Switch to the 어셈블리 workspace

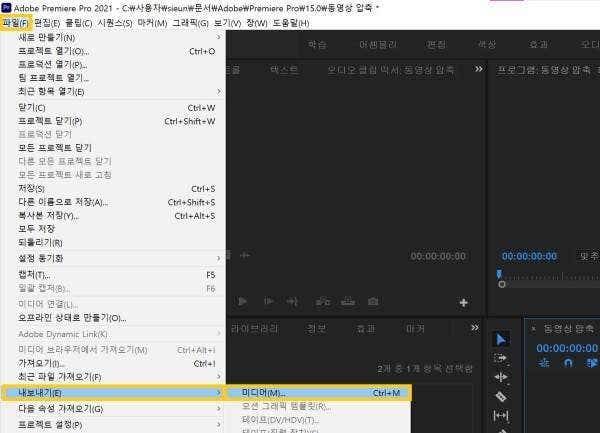378,45
